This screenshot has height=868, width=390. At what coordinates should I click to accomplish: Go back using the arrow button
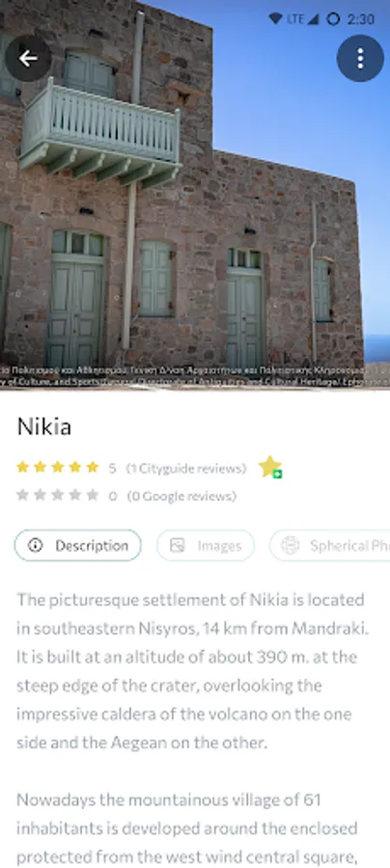(x=28, y=58)
